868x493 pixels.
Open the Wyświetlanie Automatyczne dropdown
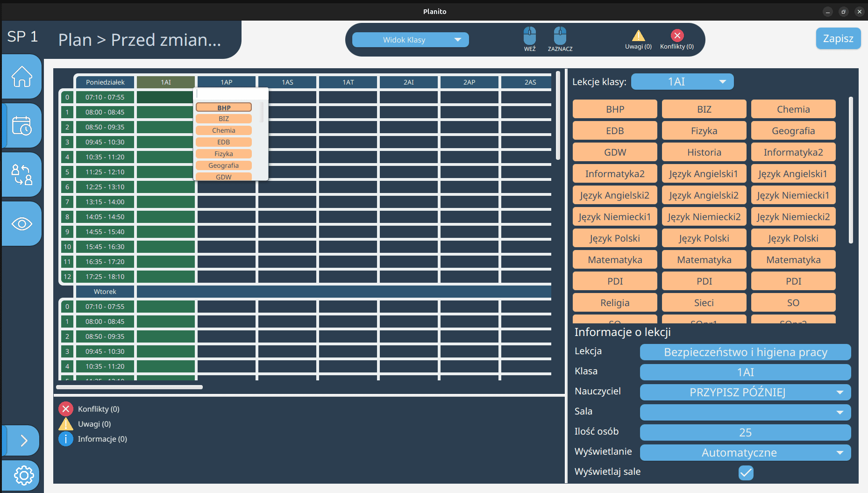pyautogui.click(x=745, y=452)
